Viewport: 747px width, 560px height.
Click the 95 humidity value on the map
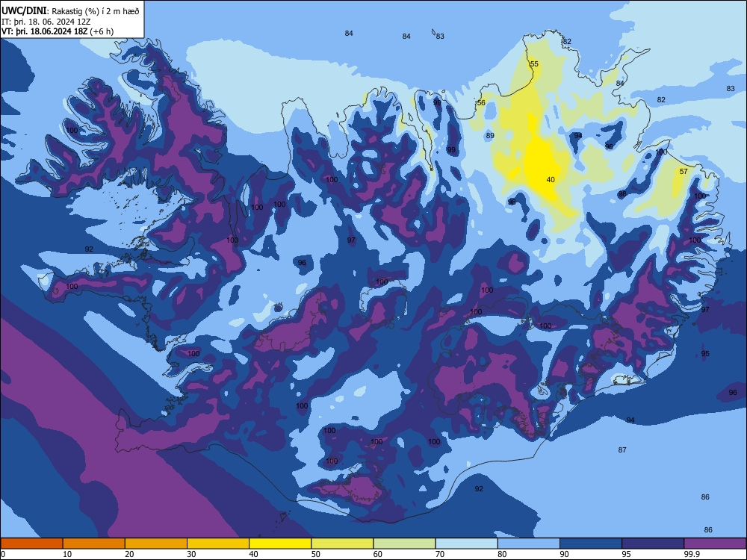706,354
